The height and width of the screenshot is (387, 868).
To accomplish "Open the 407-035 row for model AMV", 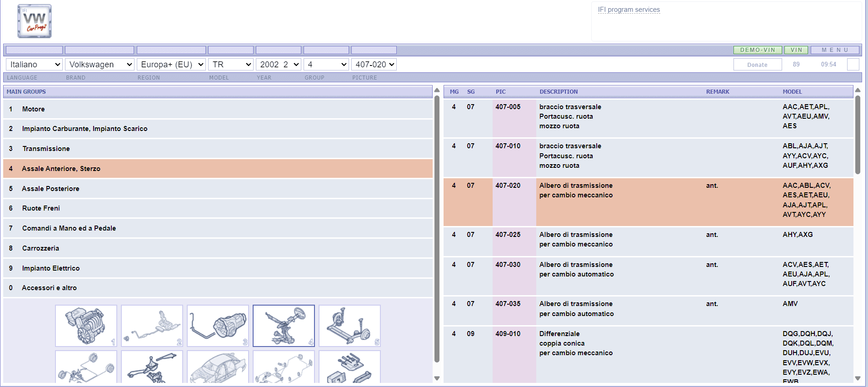I will 649,311.
